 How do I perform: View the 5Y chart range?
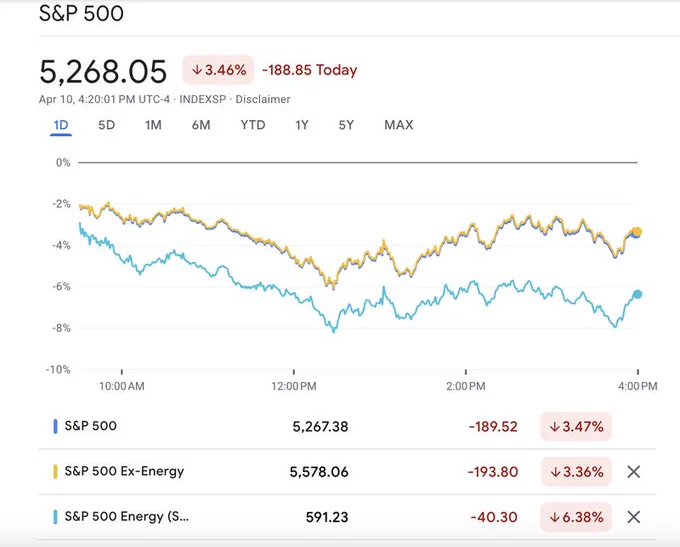tap(346, 125)
